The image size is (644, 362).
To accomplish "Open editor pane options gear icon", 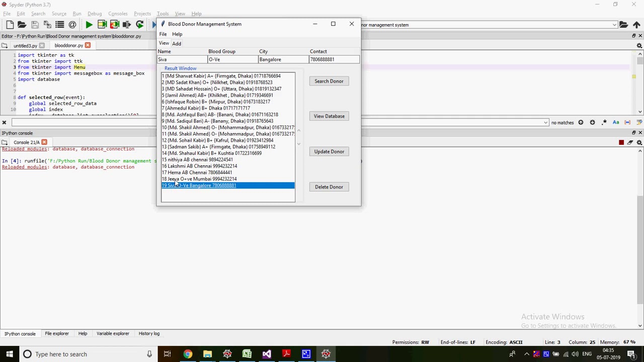I will coord(639,46).
